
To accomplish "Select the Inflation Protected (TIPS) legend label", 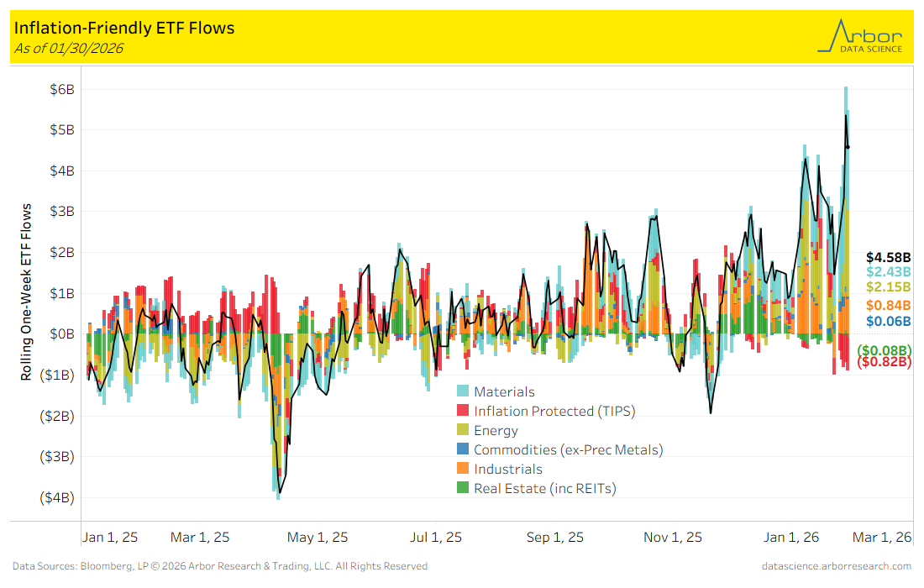I will click(554, 412).
